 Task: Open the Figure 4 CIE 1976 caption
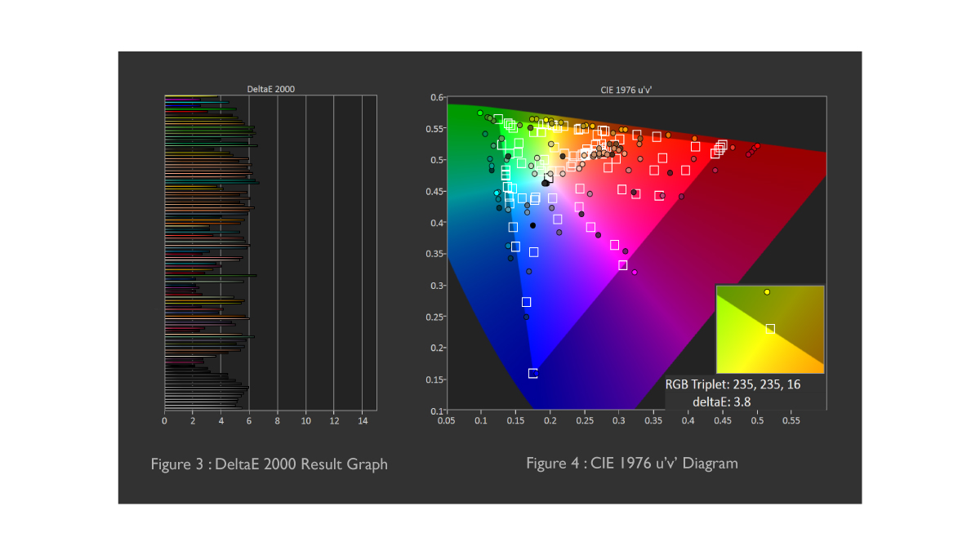(x=632, y=464)
